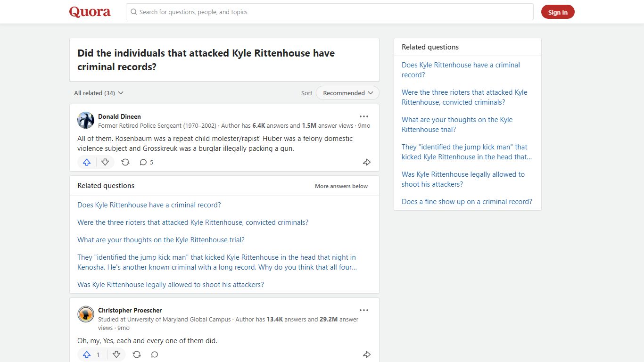Focus the Quora search box

[330, 12]
